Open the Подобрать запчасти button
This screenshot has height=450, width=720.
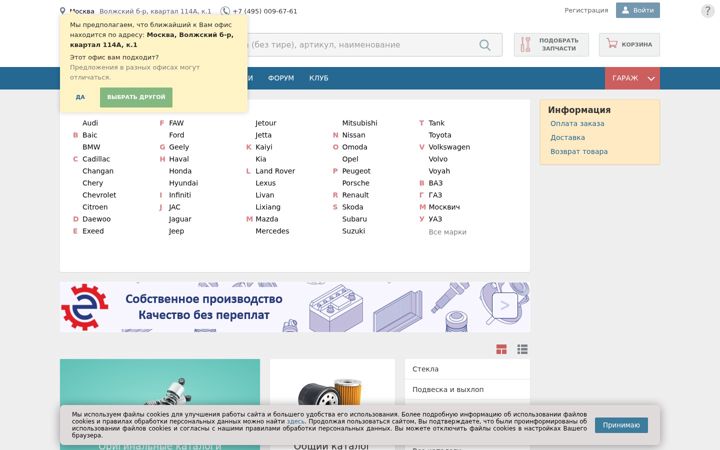[x=551, y=45]
